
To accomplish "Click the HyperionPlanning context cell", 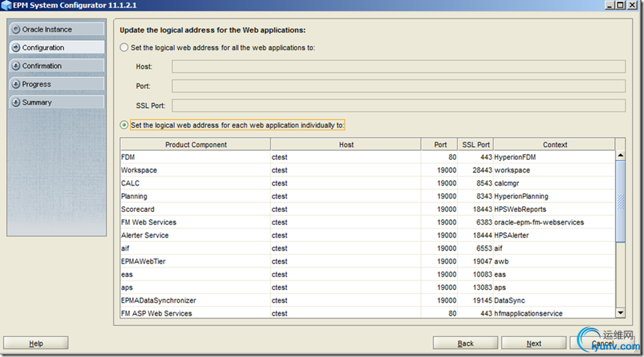I will (554, 196).
